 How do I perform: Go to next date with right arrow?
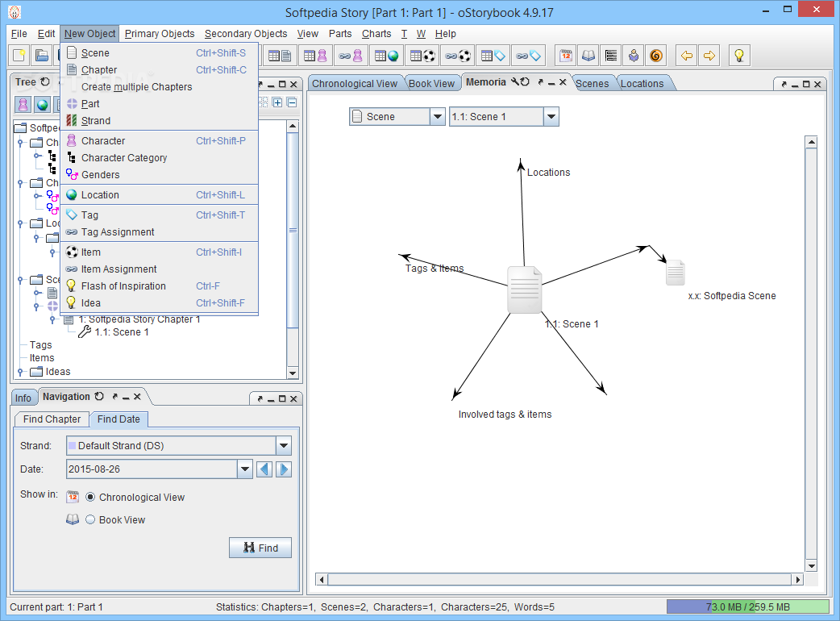(284, 470)
